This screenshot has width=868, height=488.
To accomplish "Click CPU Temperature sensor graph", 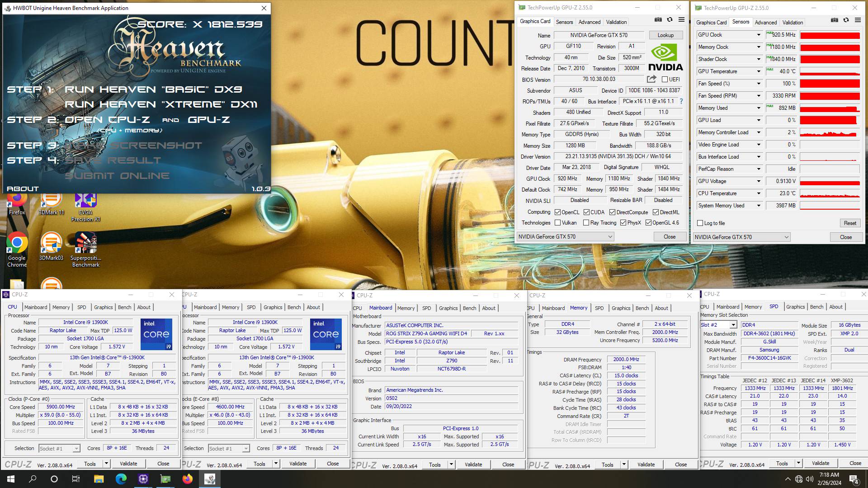I will [x=830, y=193].
